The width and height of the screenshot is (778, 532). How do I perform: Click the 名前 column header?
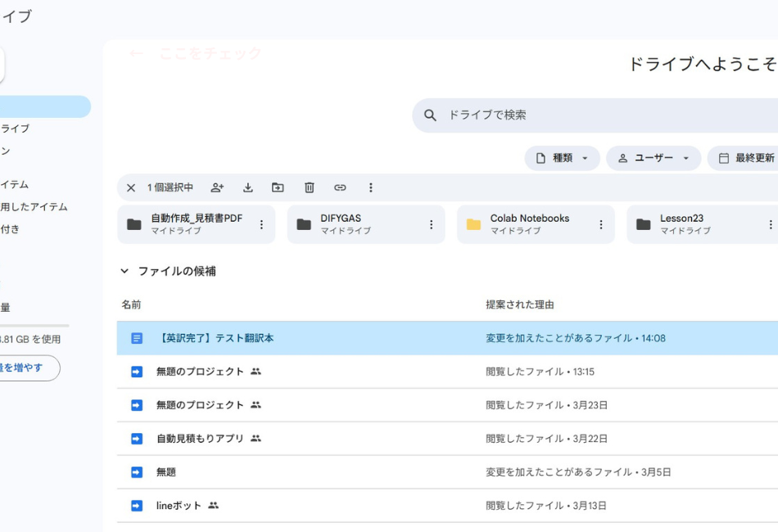coord(131,304)
